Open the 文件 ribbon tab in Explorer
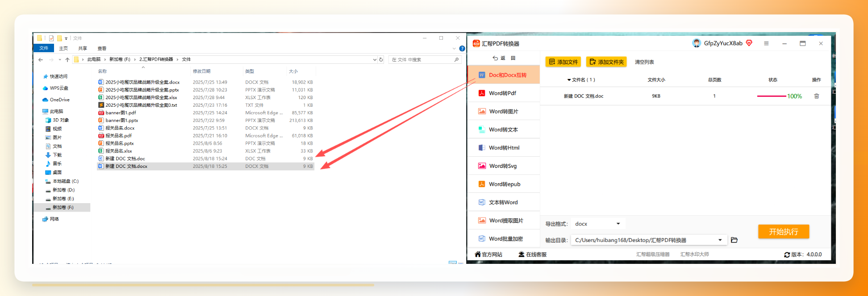This screenshot has width=868, height=296. [44, 48]
